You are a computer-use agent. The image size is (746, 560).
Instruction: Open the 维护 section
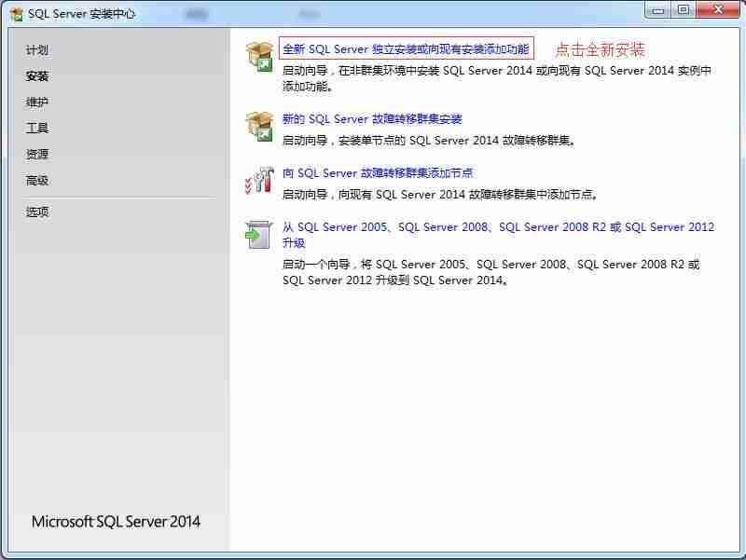(38, 102)
